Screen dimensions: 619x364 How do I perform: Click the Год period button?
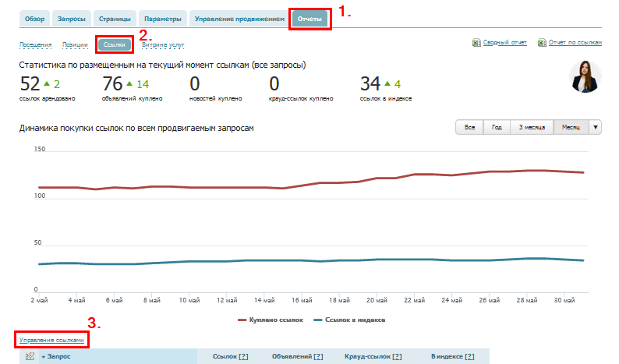pyautogui.click(x=495, y=127)
